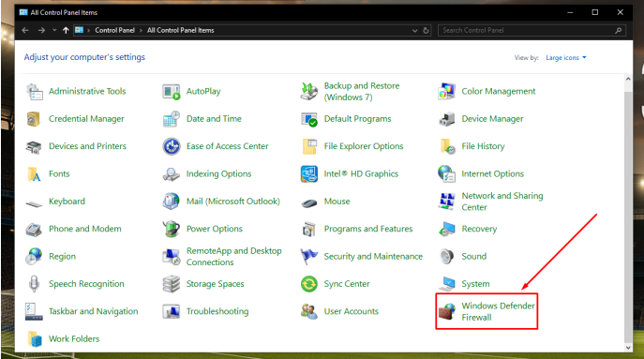Click the Forward navigation arrow
Image resolution: width=644 pixels, height=359 pixels.
pyautogui.click(x=41, y=30)
